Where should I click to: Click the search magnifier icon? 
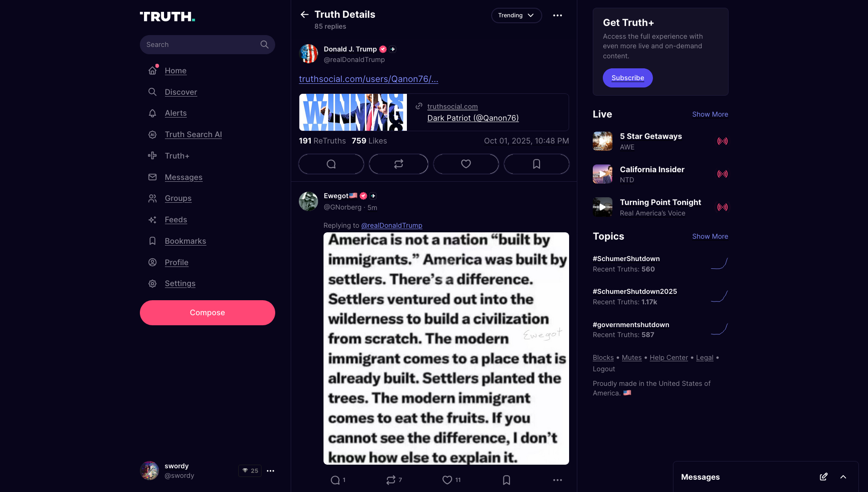tap(264, 45)
